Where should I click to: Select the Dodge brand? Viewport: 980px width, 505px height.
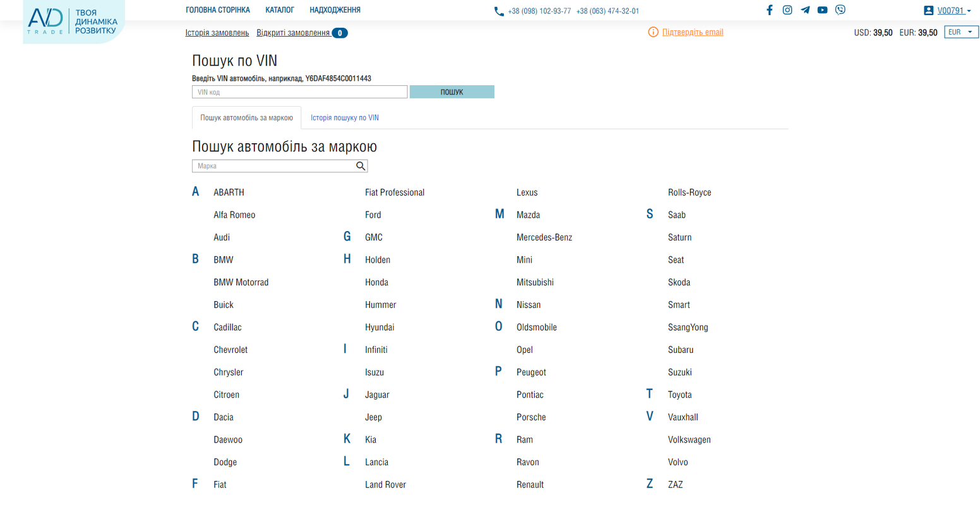(x=225, y=463)
